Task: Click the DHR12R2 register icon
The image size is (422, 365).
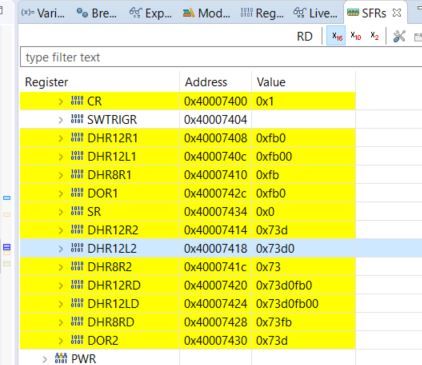Action: pos(77,229)
